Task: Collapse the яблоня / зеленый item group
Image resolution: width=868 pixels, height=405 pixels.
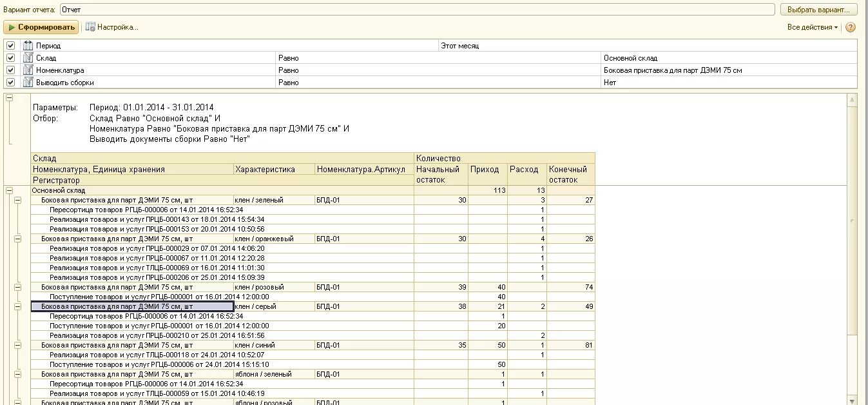Action: pyautogui.click(x=17, y=374)
